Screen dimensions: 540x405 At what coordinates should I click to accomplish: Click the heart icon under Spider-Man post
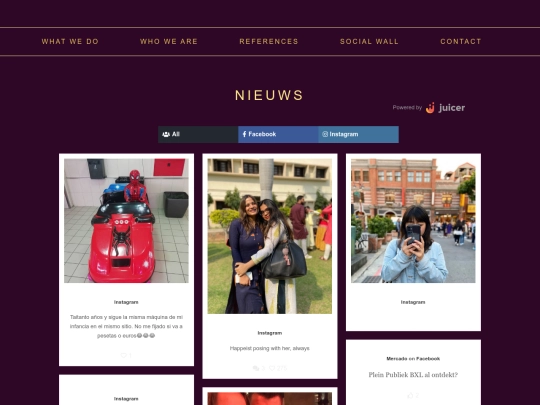tap(123, 355)
